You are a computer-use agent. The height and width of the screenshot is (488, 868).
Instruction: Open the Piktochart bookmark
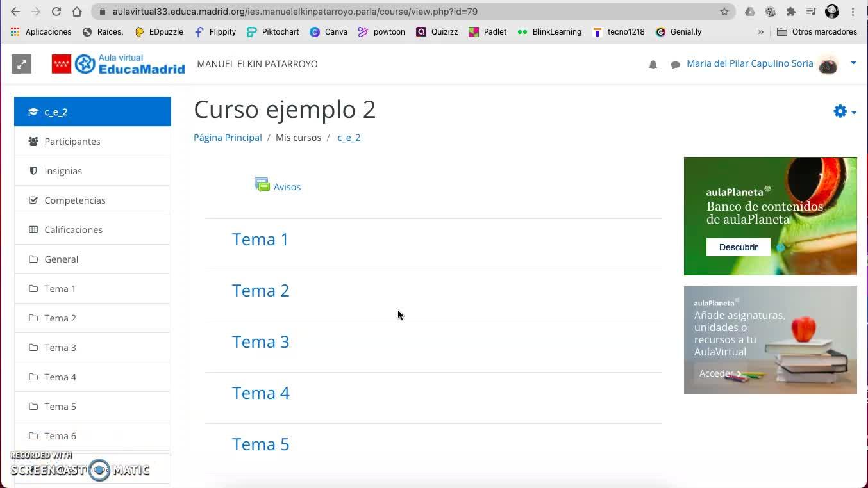(272, 32)
